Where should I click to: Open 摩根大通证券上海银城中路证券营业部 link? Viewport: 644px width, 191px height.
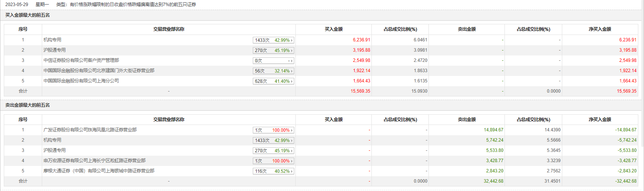99,171
